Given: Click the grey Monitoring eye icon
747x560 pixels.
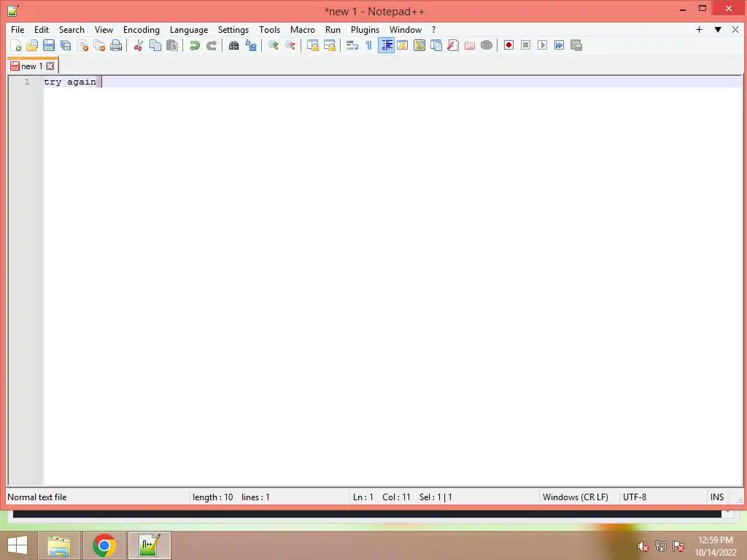Looking at the screenshot, I should pos(487,45).
